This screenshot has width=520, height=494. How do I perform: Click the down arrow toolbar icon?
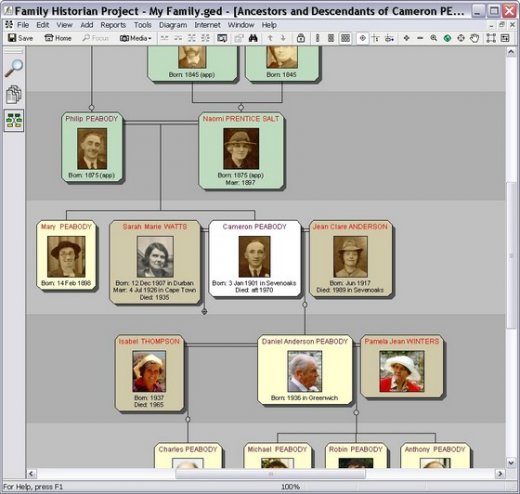[x=283, y=38]
